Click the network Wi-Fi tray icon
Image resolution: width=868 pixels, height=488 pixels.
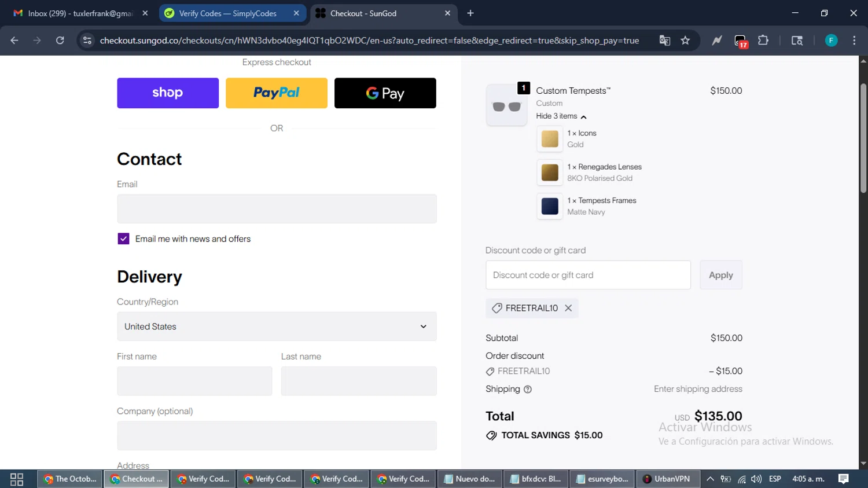pos(742,479)
